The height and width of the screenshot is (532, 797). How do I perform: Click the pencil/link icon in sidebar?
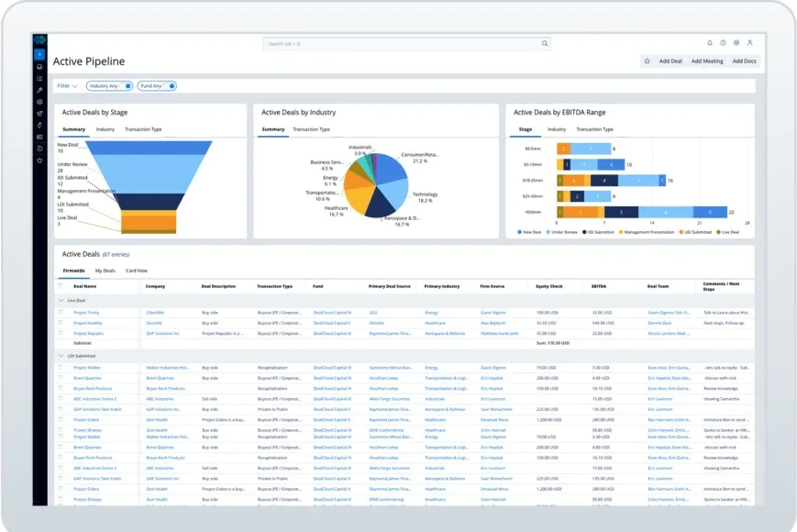click(39, 125)
